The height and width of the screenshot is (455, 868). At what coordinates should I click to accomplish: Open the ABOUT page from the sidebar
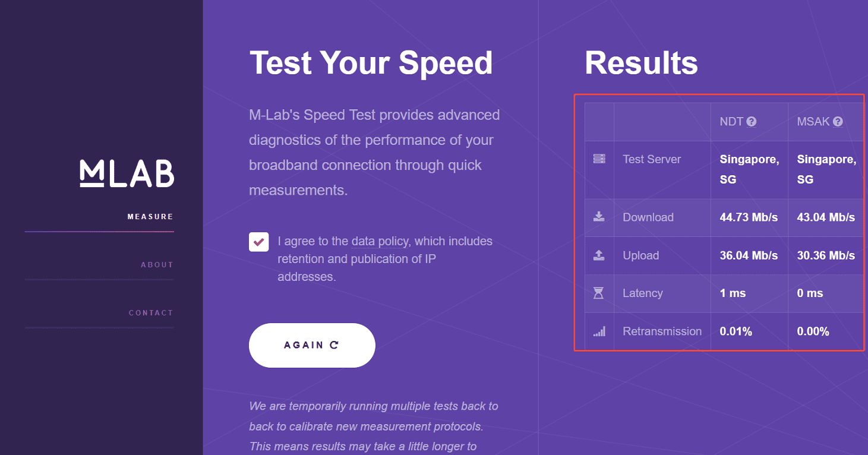(x=157, y=264)
